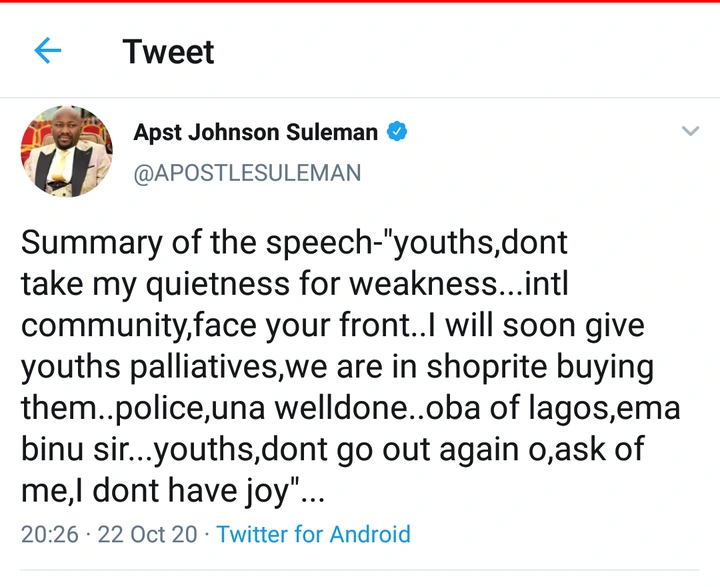Click the tweet time 20:26
This screenshot has width=720, height=587.
click(x=49, y=534)
